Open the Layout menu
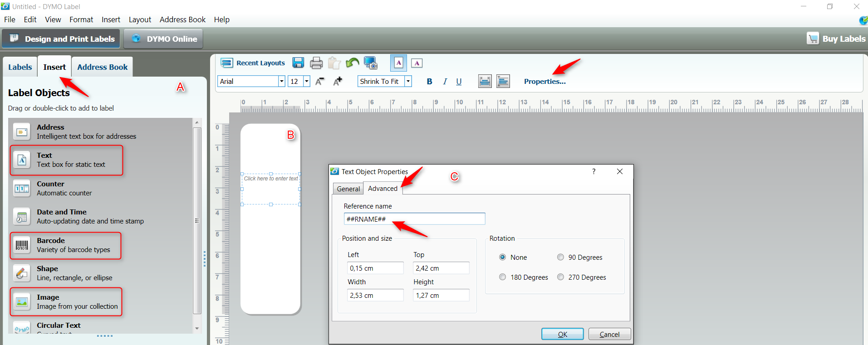 [140, 19]
